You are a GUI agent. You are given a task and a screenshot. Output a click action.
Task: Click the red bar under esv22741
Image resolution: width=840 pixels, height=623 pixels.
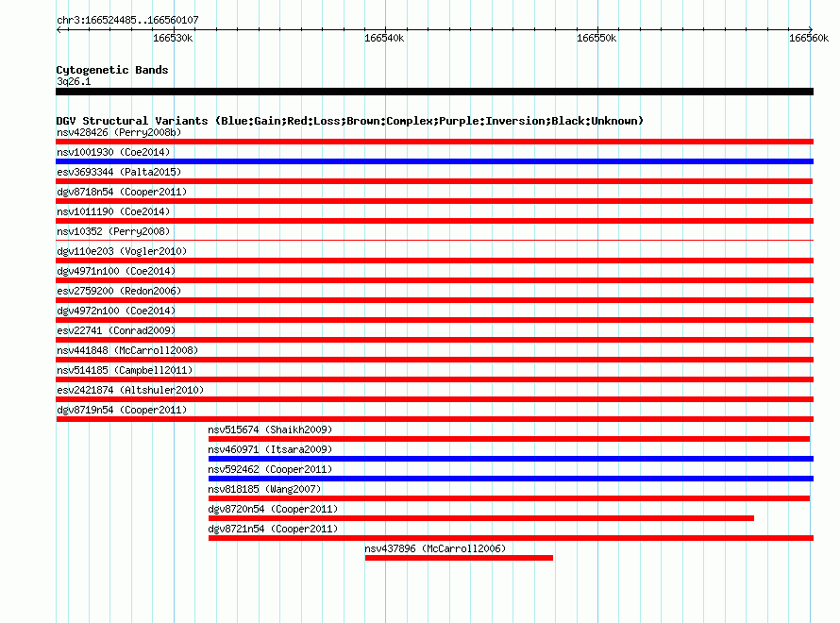tap(434, 340)
